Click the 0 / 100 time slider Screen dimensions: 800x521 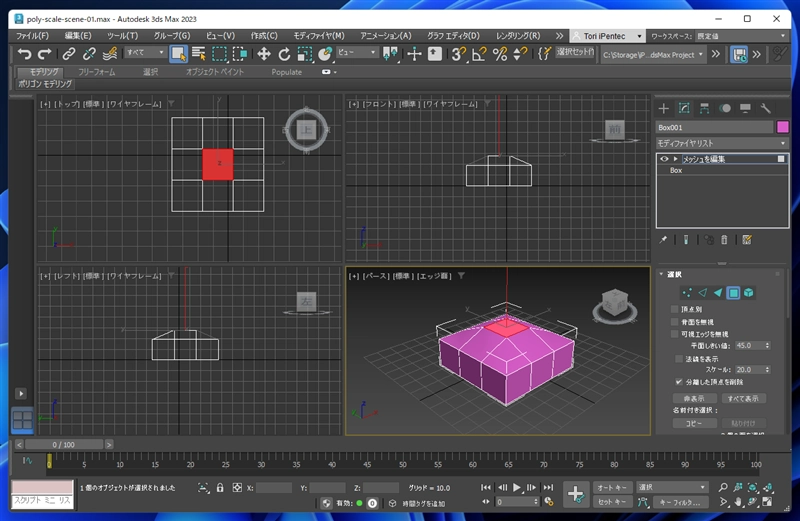point(64,444)
